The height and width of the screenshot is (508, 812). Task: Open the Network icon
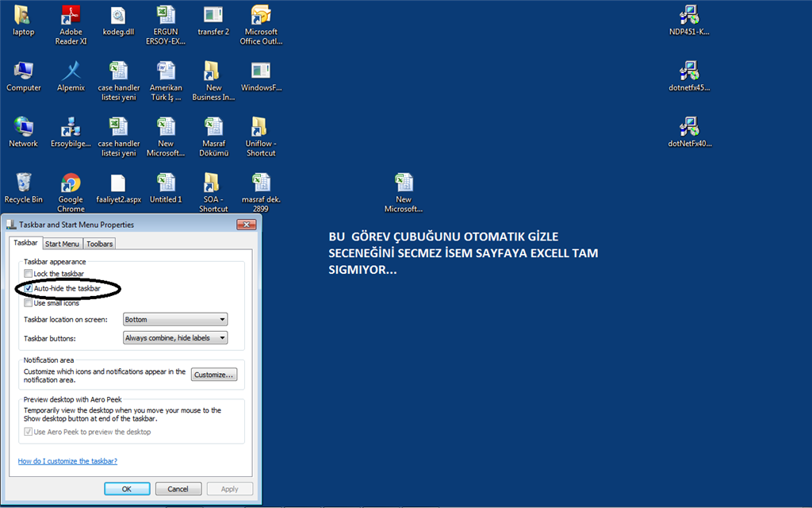coord(23,128)
